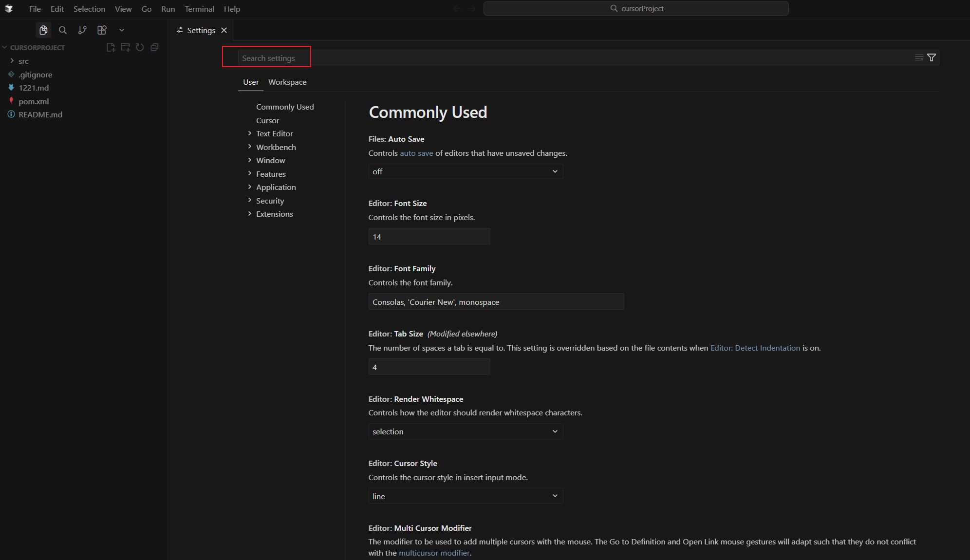Follow the Editor: Detect Indentation link
This screenshot has height=560, width=970.
[755, 348]
